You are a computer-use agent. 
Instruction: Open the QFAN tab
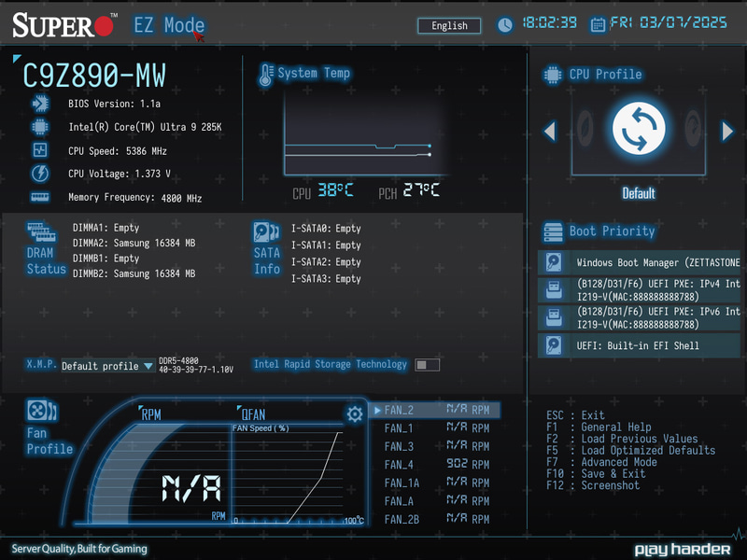252,413
